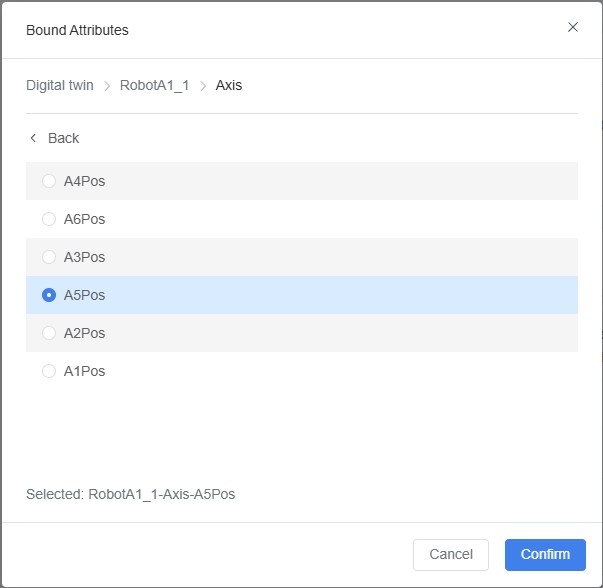Navigate to RobotA1_1 breadcrumb level

(153, 85)
